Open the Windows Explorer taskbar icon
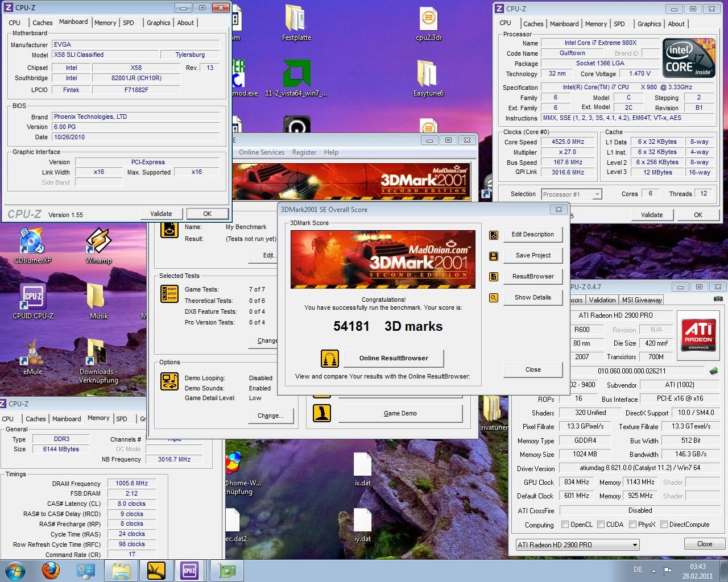This screenshot has width=728, height=582. point(121,571)
